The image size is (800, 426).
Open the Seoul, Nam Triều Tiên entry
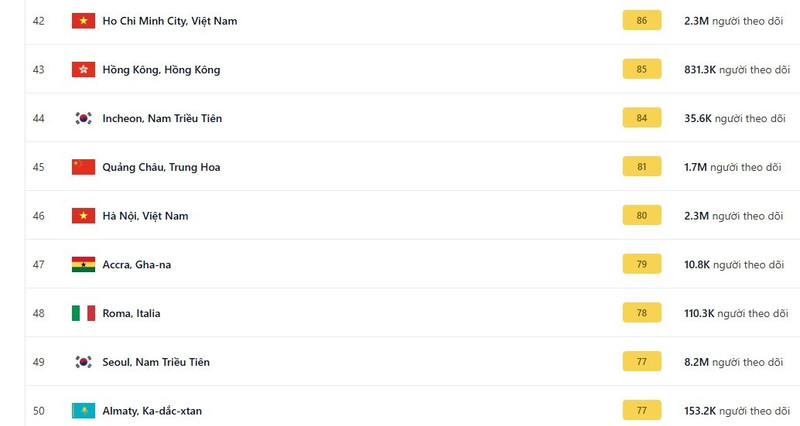point(155,362)
